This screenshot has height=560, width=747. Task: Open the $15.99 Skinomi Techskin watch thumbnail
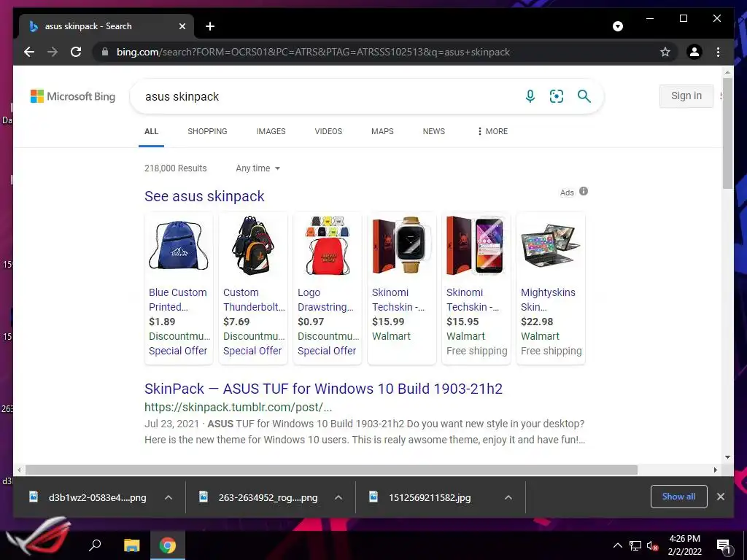[x=402, y=246]
